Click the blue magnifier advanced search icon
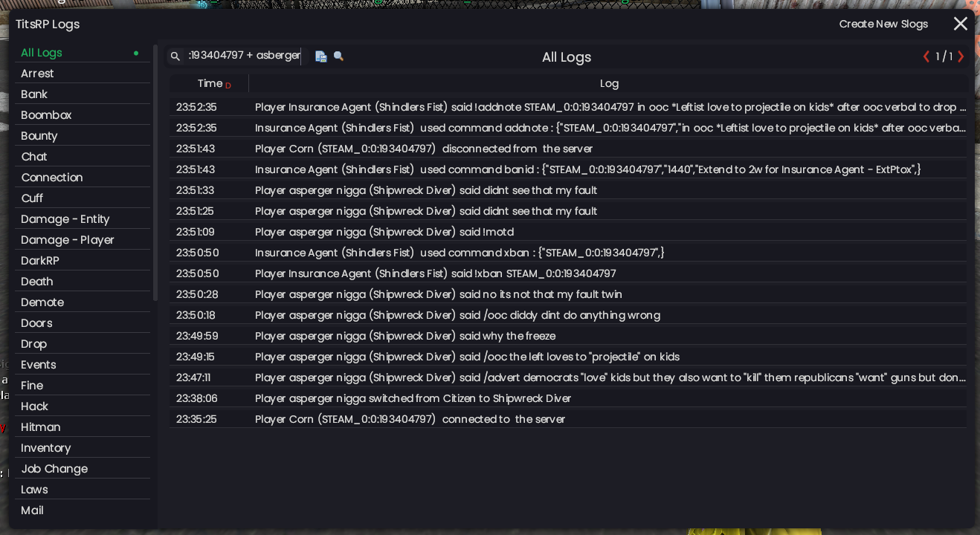Image resolution: width=980 pixels, height=535 pixels. point(339,56)
